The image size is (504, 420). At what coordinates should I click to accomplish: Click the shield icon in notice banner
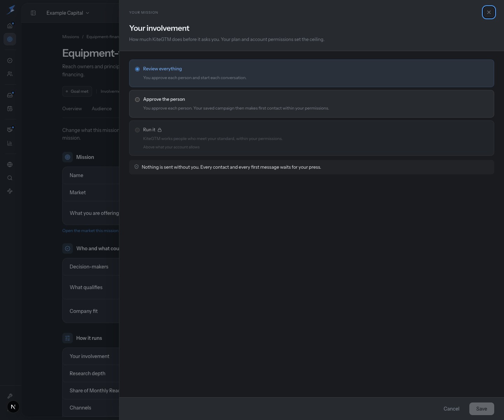pos(136,167)
